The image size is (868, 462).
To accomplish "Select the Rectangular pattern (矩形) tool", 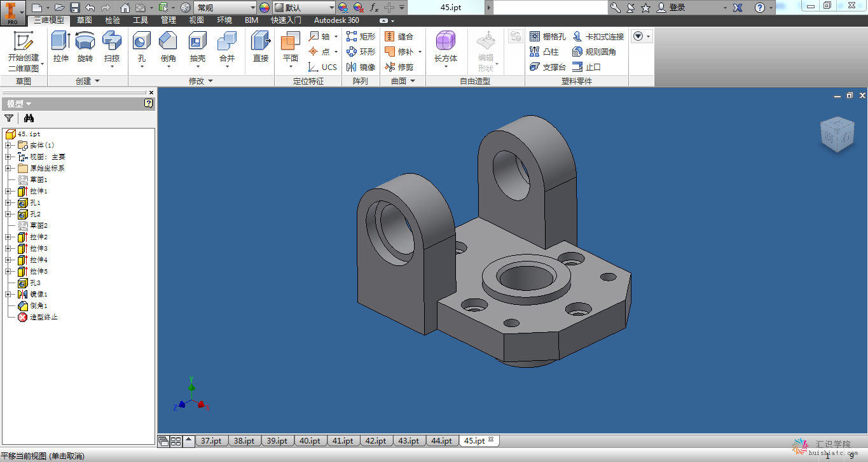I will click(361, 36).
